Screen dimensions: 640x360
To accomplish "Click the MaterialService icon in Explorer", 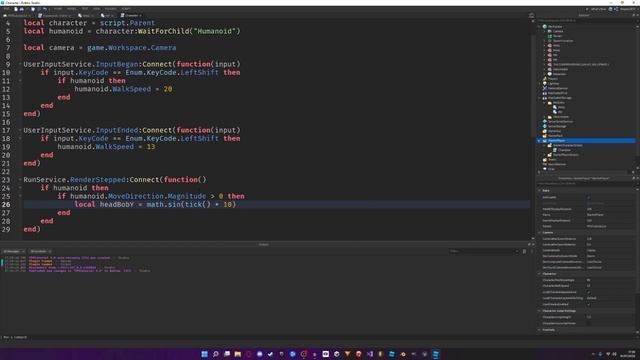I will [x=544, y=88].
